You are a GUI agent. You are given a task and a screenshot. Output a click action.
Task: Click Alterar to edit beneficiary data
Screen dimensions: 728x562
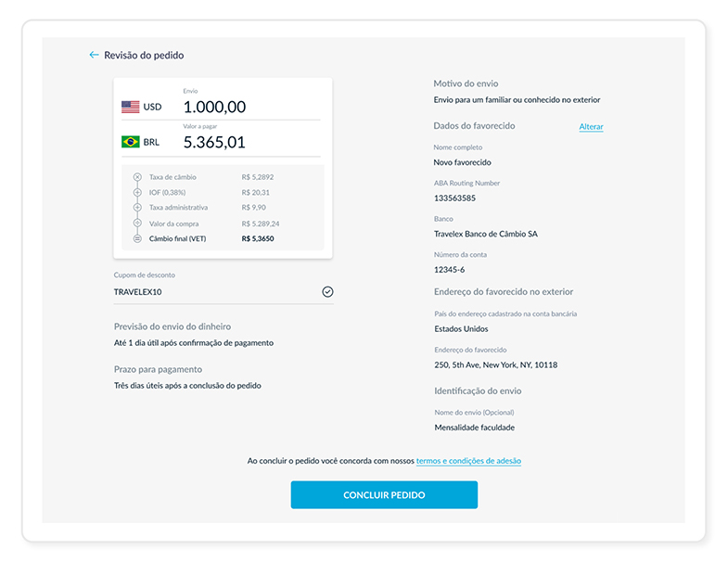coord(591,126)
